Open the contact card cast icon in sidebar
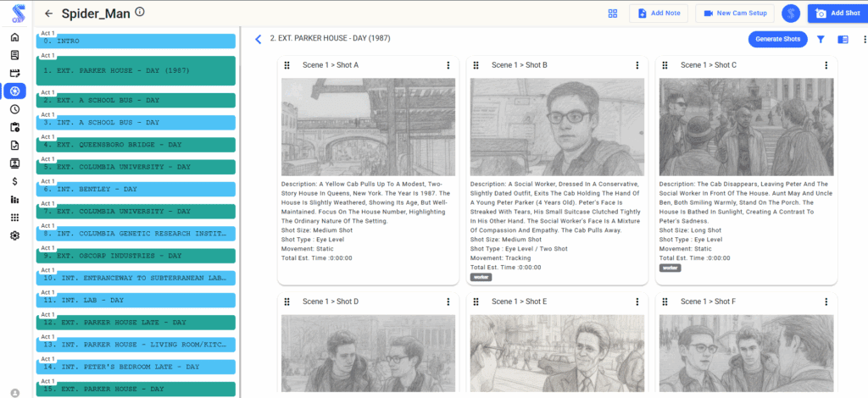Viewport: 868px width, 398px height. click(x=15, y=163)
